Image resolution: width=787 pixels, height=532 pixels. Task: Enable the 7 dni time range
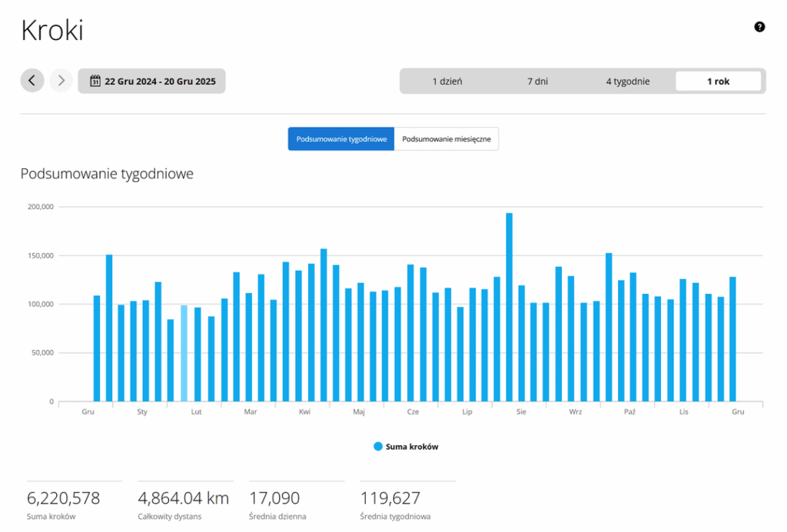(536, 80)
